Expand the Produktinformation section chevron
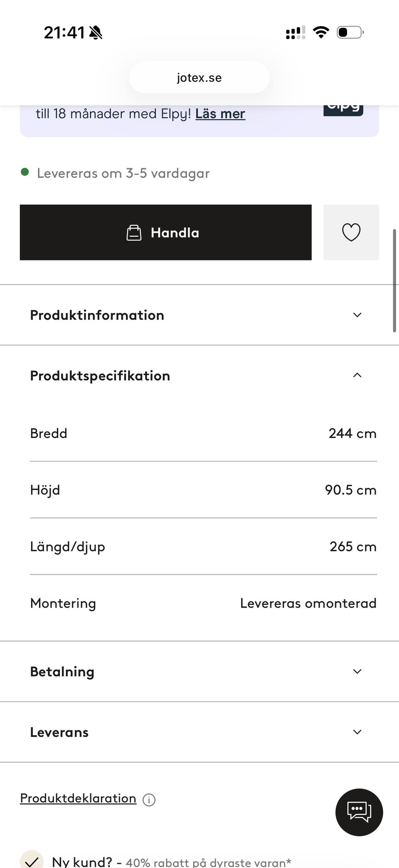Viewport: 399px width, 868px height. tap(357, 315)
